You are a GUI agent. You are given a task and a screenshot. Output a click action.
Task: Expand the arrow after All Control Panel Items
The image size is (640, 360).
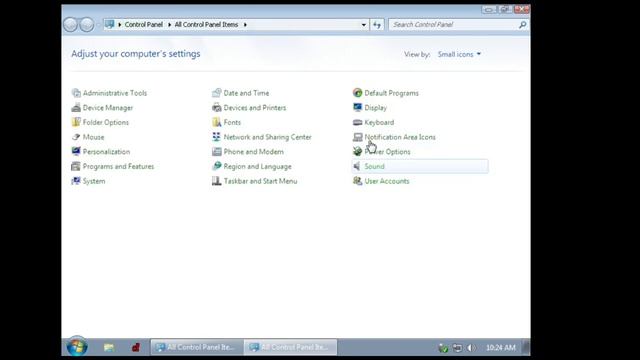(245, 25)
